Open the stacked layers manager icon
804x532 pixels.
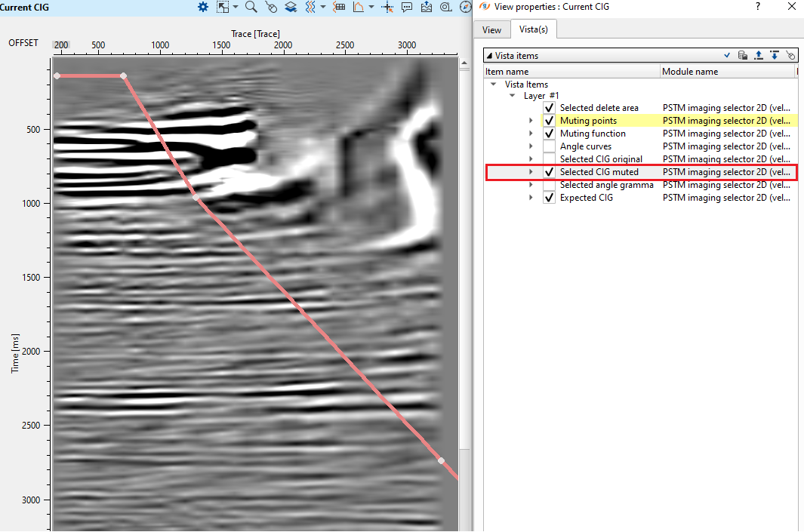click(291, 8)
